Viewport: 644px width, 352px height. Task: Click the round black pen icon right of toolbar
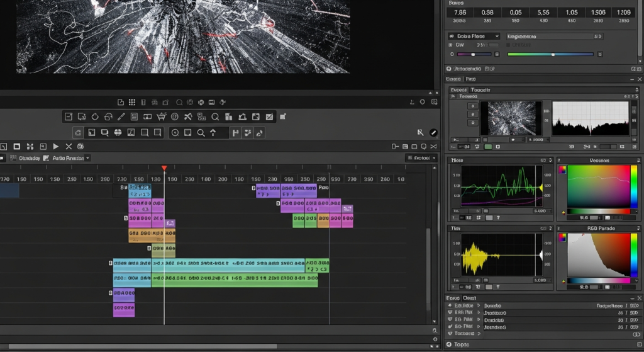[x=433, y=133]
